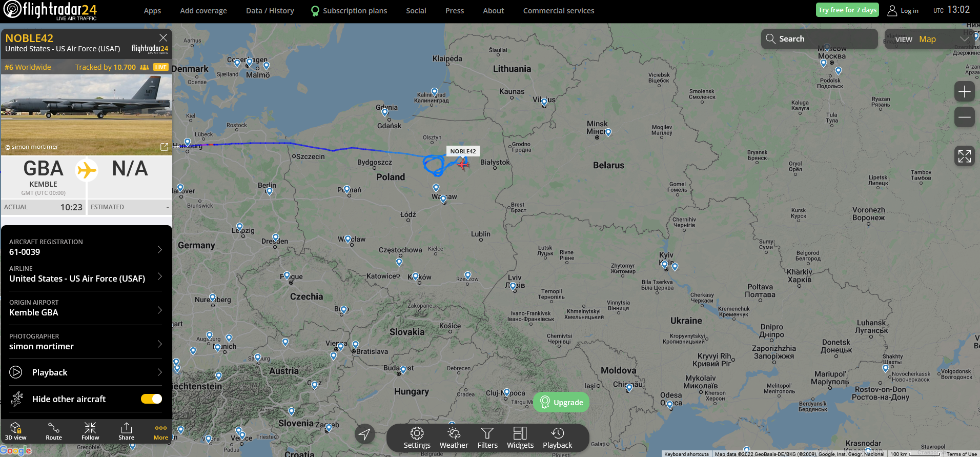
Task: Open map Settings gear
Action: [x=417, y=438]
